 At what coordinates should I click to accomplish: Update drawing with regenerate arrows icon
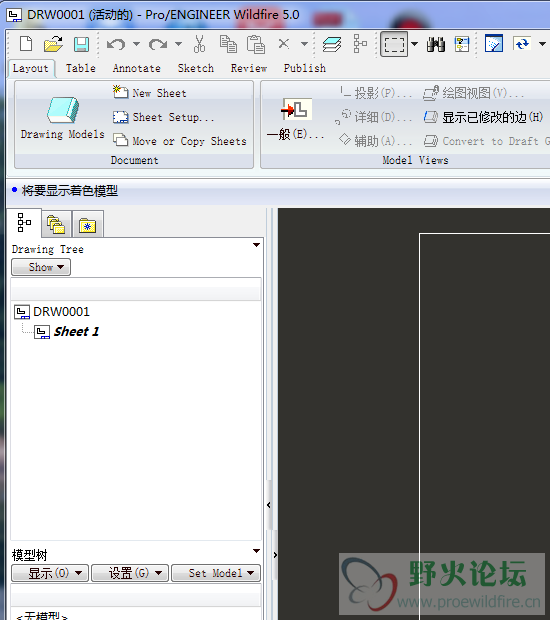coord(522,43)
